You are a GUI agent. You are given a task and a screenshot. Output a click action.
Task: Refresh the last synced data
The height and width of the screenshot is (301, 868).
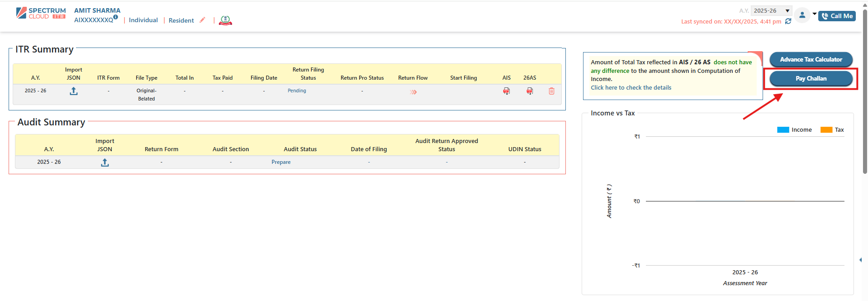(788, 21)
